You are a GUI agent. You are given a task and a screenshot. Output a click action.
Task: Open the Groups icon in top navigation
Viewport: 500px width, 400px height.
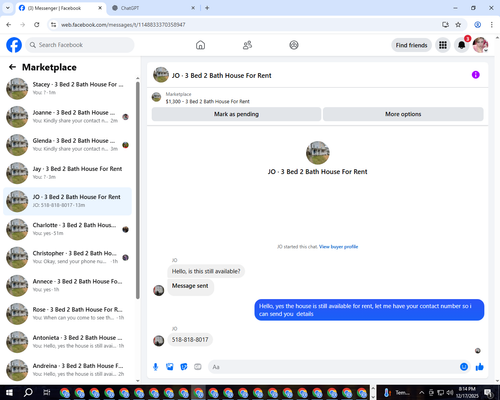point(294,45)
